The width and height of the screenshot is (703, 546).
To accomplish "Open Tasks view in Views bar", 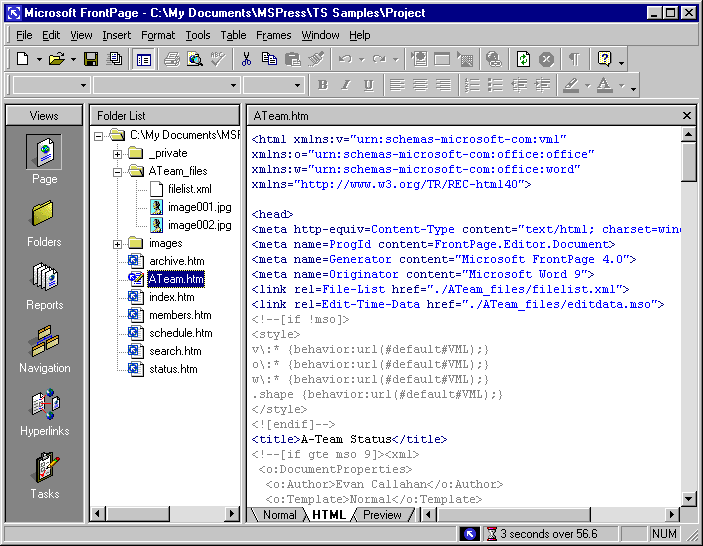I will tap(44, 475).
